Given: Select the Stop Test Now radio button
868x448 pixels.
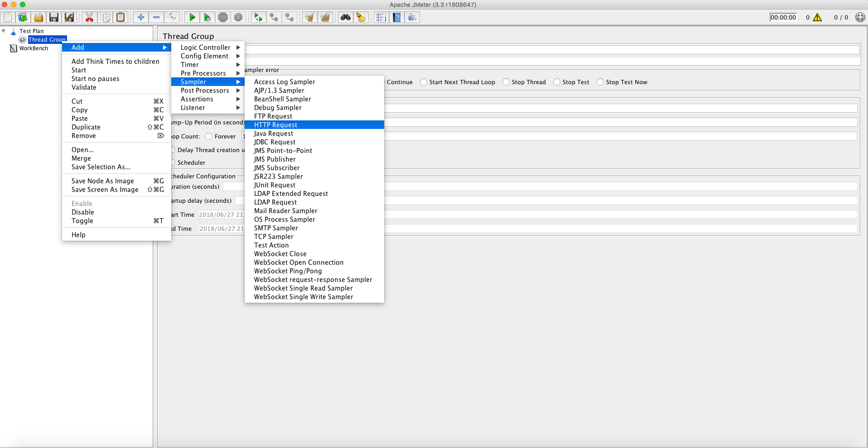Looking at the screenshot, I should (600, 82).
